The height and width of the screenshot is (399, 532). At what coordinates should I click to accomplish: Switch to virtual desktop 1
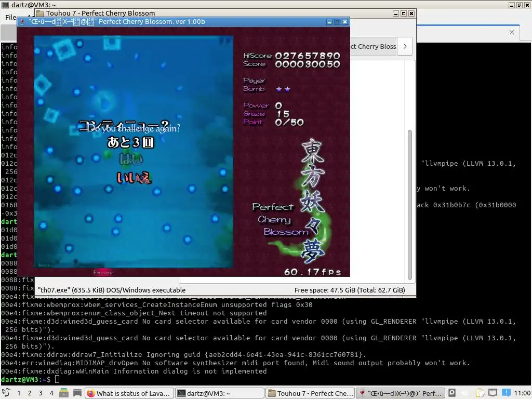(x=19, y=393)
